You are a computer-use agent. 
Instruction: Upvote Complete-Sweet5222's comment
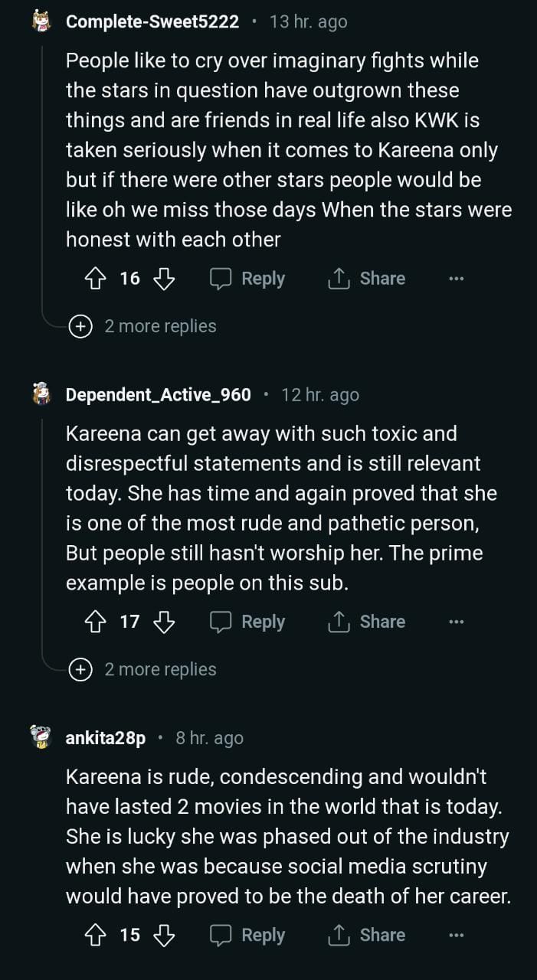pyautogui.click(x=97, y=279)
